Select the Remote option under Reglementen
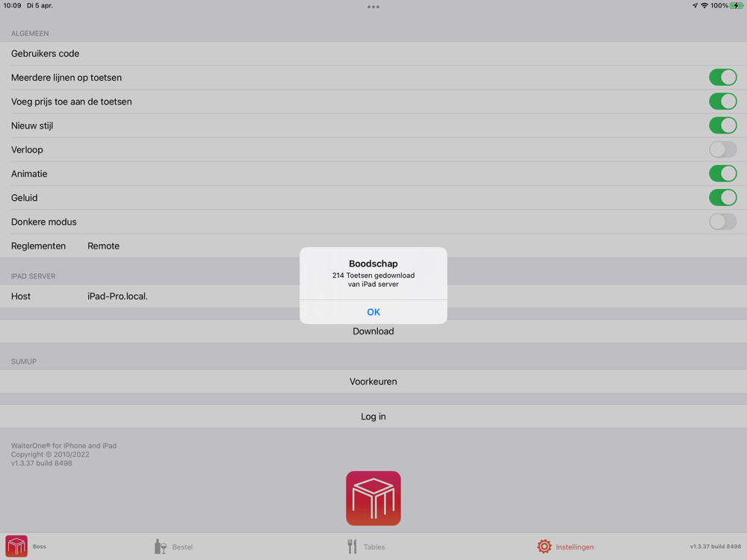 pyautogui.click(x=103, y=246)
